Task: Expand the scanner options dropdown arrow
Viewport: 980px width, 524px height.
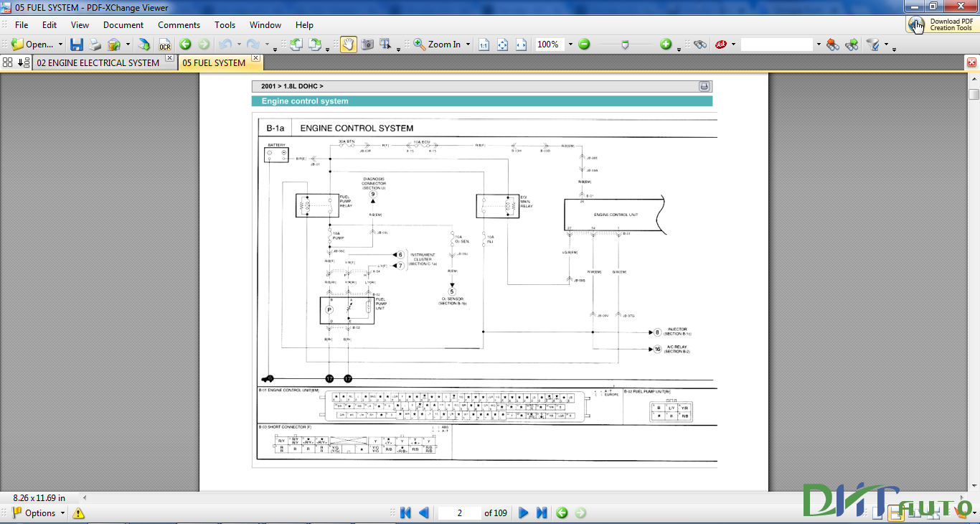Action: (128, 45)
